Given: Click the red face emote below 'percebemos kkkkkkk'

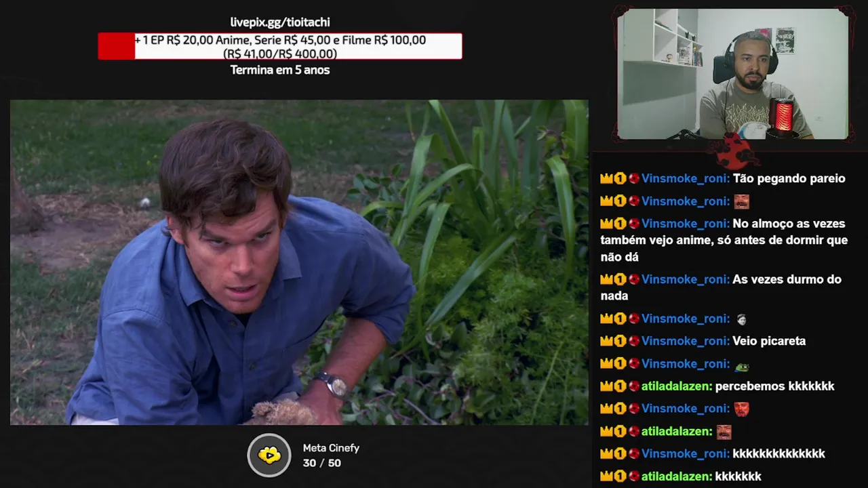Looking at the screenshot, I should pos(741,409).
